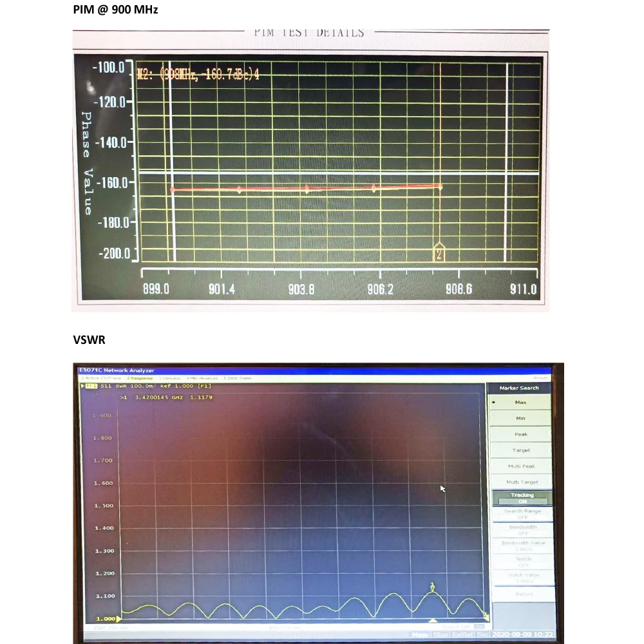
Task: Toggle Tracking ON softkey
Action: click(522, 498)
